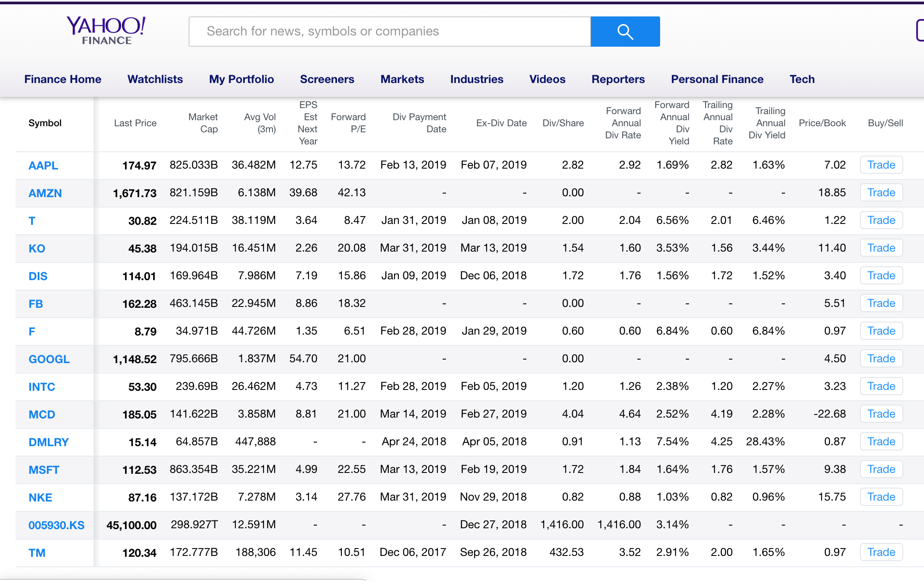Sort table by Market Cap header

[x=203, y=123]
